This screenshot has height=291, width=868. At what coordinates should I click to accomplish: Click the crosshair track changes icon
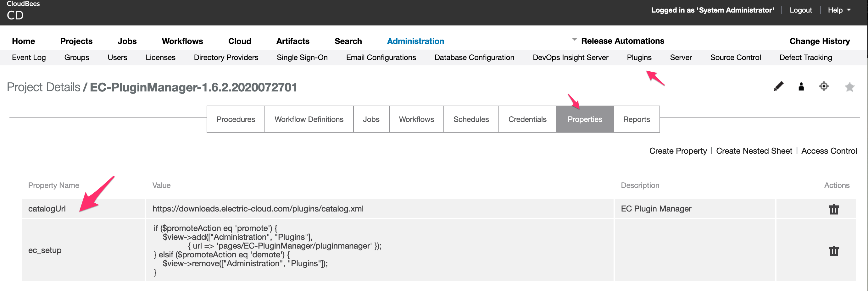point(824,86)
